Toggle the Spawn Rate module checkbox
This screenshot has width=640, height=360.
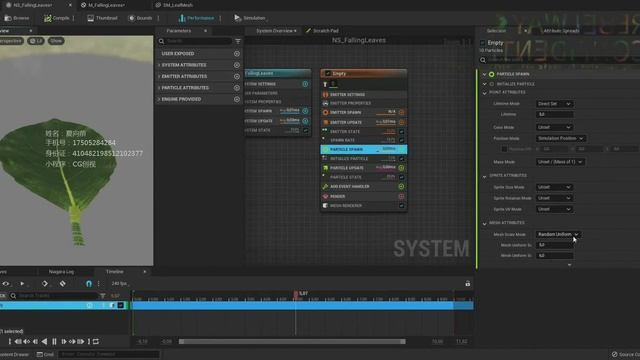pos(402,140)
